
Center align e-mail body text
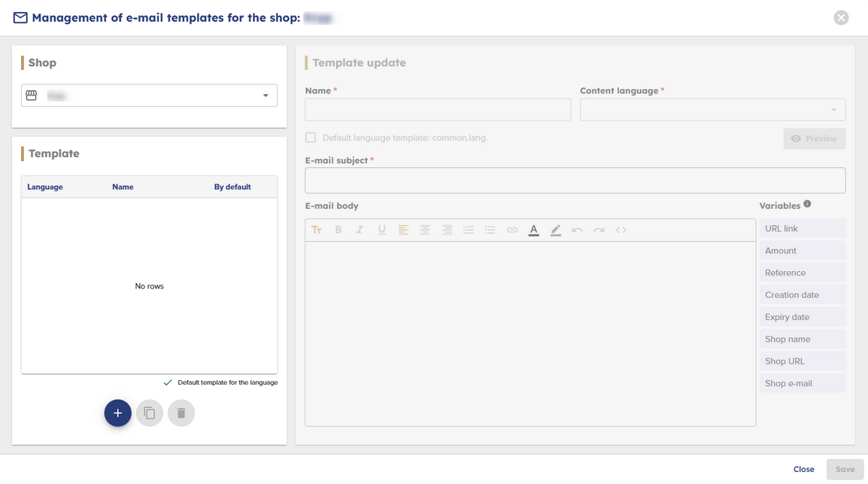coord(425,230)
